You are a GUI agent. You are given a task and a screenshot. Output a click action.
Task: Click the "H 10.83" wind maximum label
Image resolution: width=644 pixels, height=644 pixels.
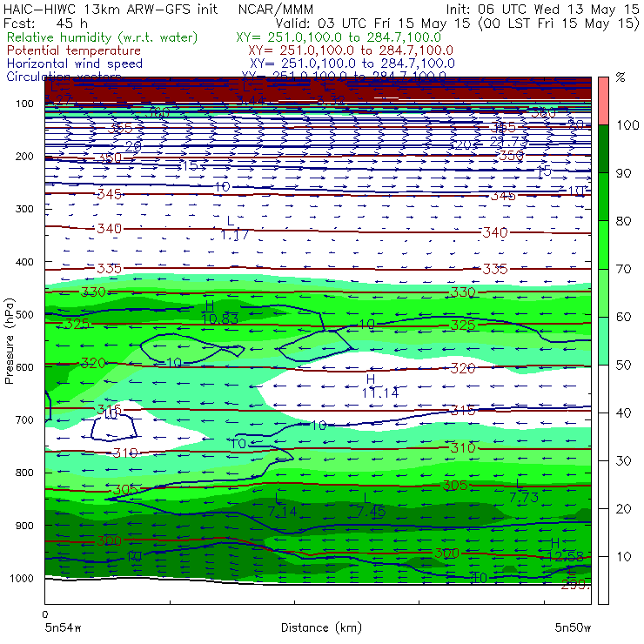(220, 312)
